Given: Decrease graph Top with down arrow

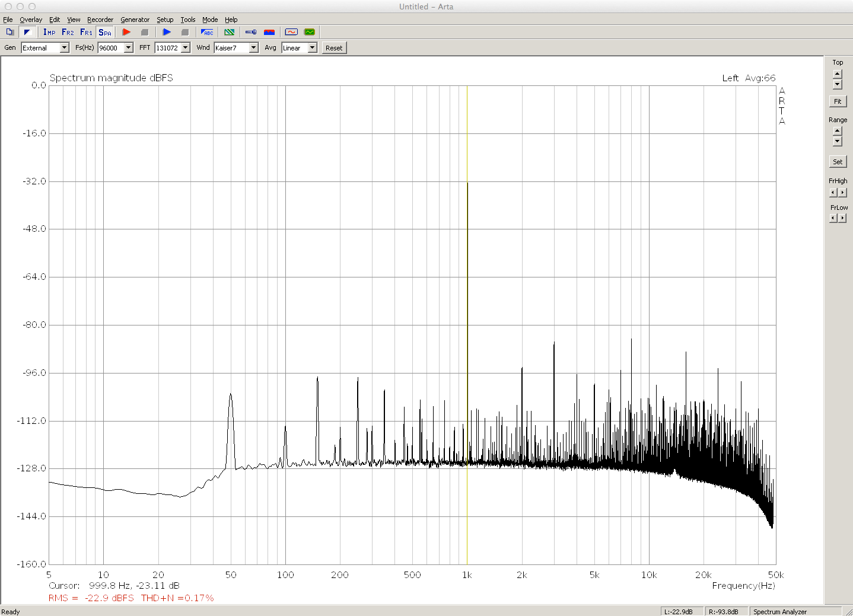Looking at the screenshot, I should click(x=838, y=84).
